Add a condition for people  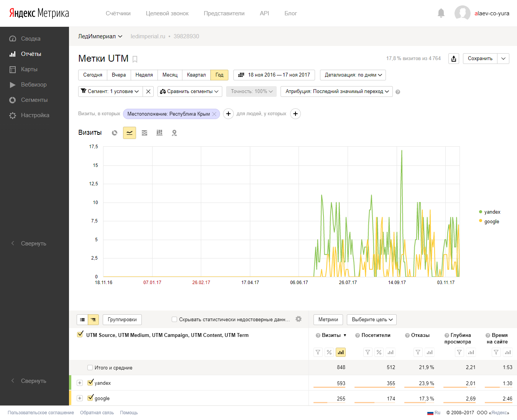(295, 114)
